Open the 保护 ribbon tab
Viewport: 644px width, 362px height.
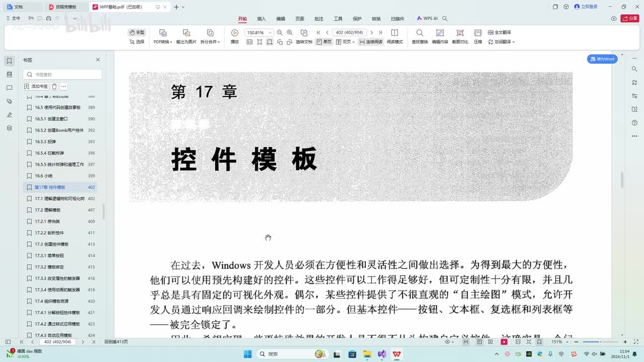point(357,19)
